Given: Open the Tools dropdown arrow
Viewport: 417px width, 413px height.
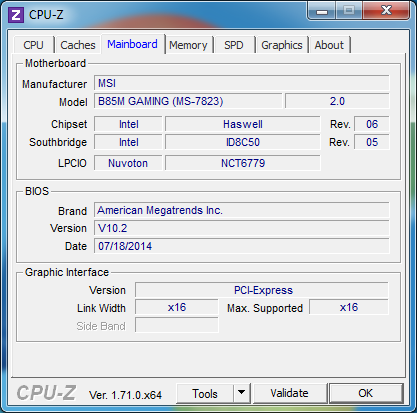Looking at the screenshot, I should click(x=242, y=393).
